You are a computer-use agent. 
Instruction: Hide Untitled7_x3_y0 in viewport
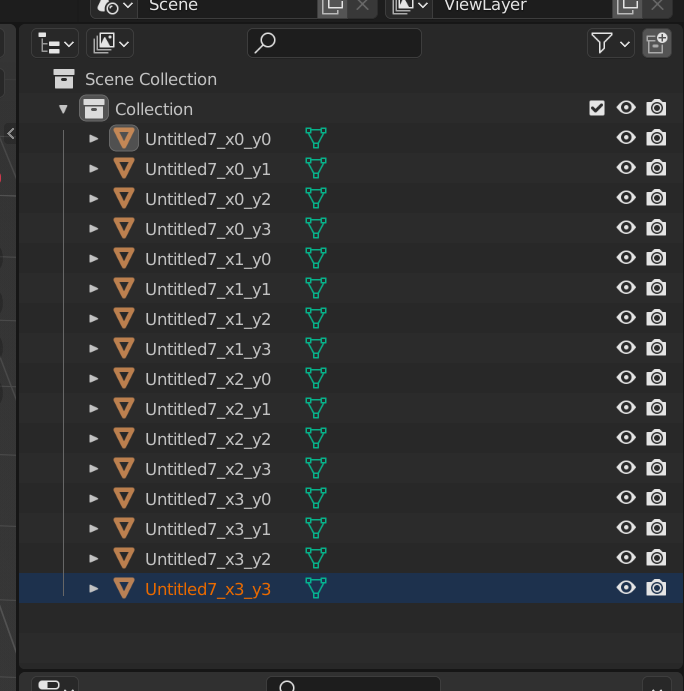[x=626, y=497]
